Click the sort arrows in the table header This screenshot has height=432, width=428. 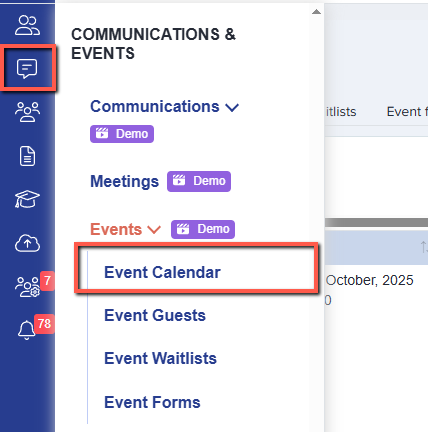[x=424, y=247]
